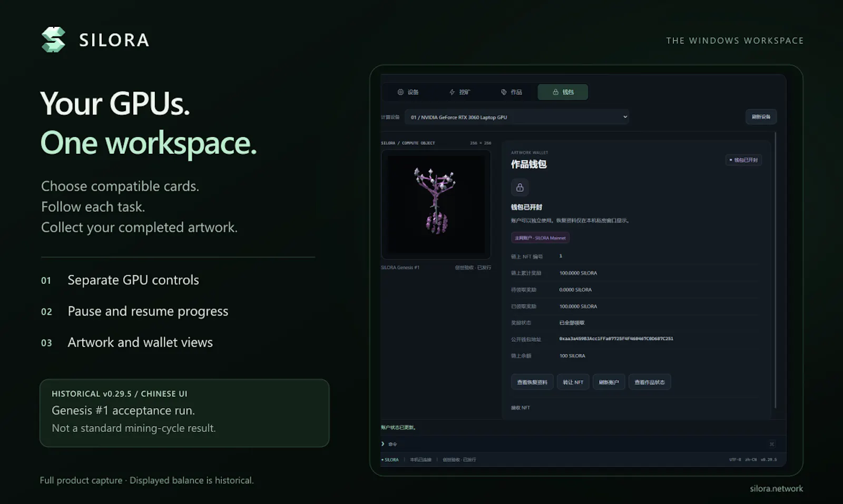
Task: Click the 命令 command input field
Action: [x=577, y=444]
